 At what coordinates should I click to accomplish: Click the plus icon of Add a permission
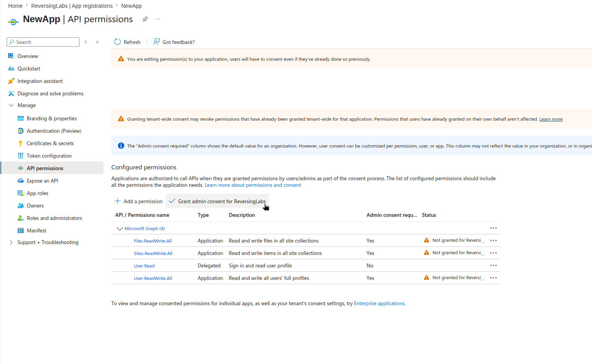pos(118,201)
